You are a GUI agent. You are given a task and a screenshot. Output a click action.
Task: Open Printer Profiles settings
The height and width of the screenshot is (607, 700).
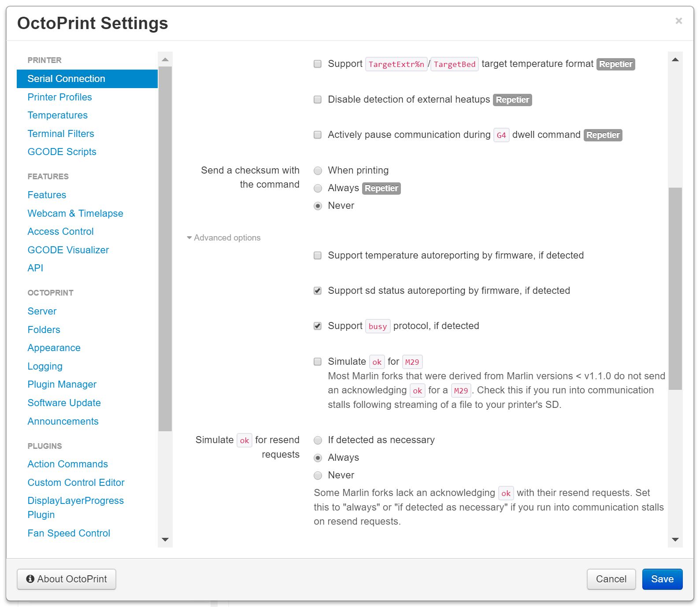pos(59,97)
